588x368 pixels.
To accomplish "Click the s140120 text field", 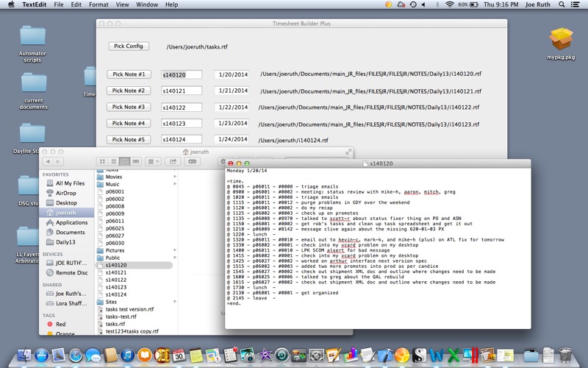I will tap(182, 75).
